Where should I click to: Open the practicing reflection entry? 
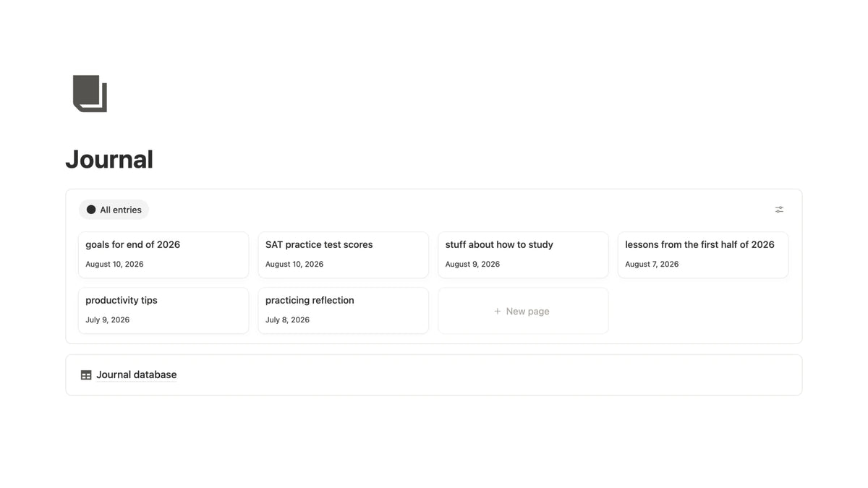[343, 311]
